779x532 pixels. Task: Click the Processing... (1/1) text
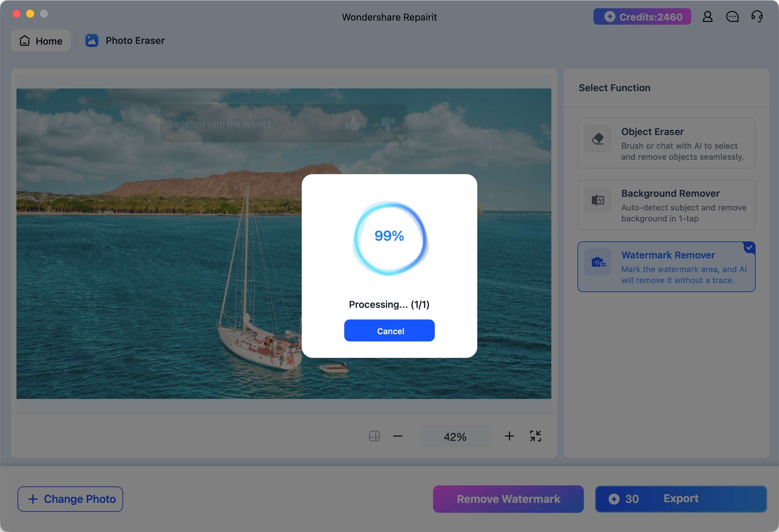point(389,304)
